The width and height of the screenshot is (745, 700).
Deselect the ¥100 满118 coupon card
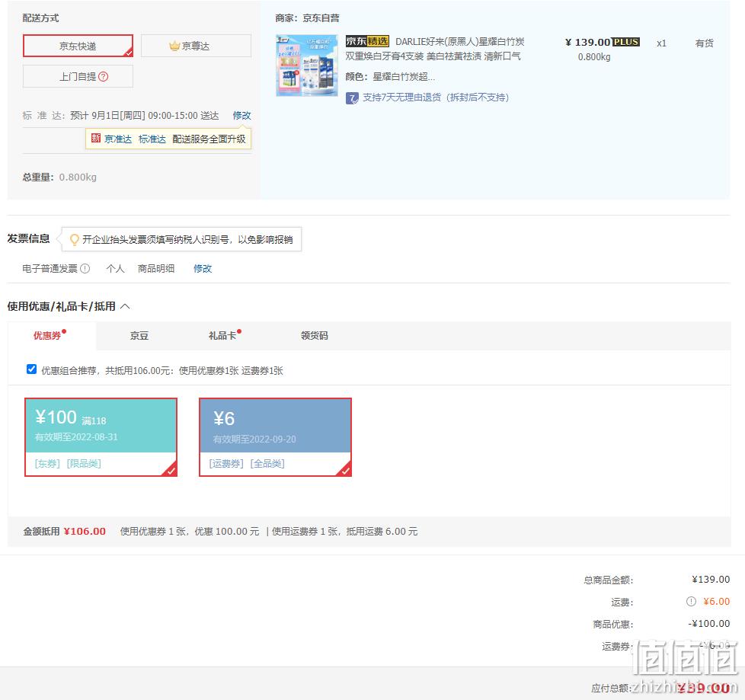(101, 437)
